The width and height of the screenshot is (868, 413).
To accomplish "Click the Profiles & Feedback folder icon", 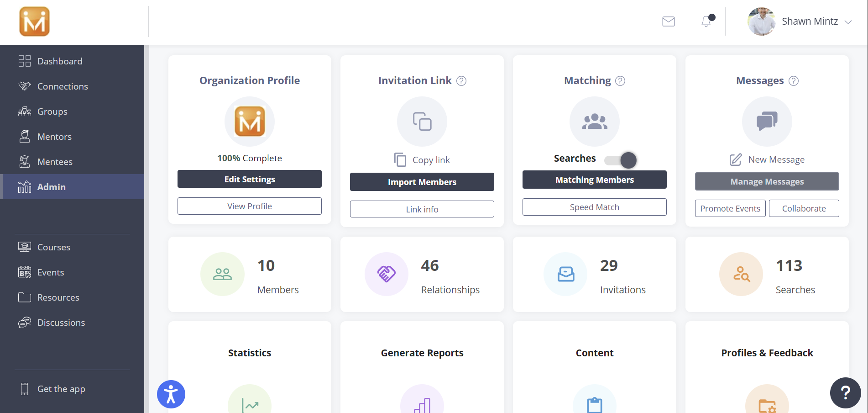I will [767, 399].
